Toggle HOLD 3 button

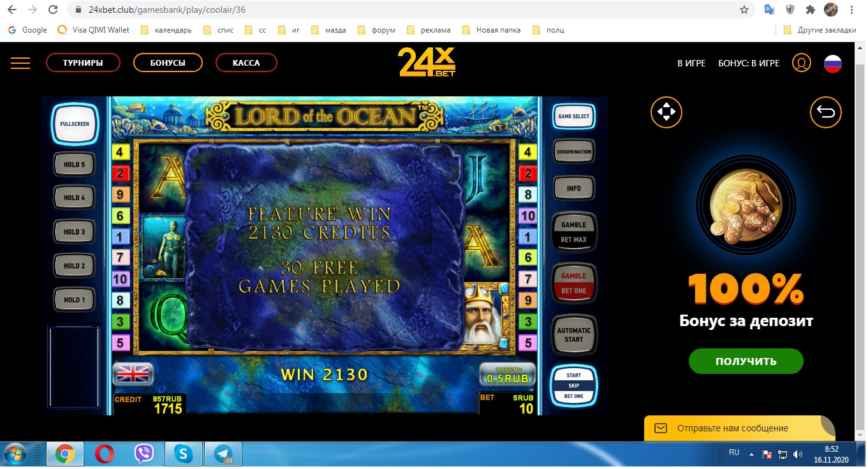pos(75,232)
